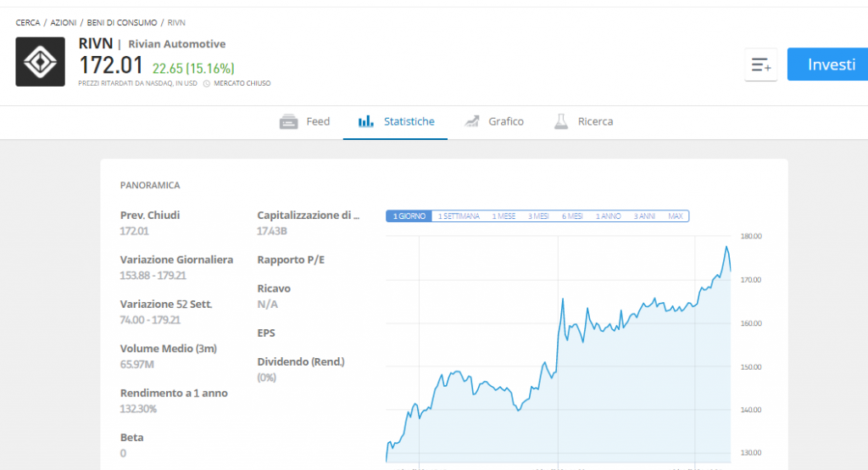
Task: Click the 132.30% one-year return value
Action: [138, 409]
